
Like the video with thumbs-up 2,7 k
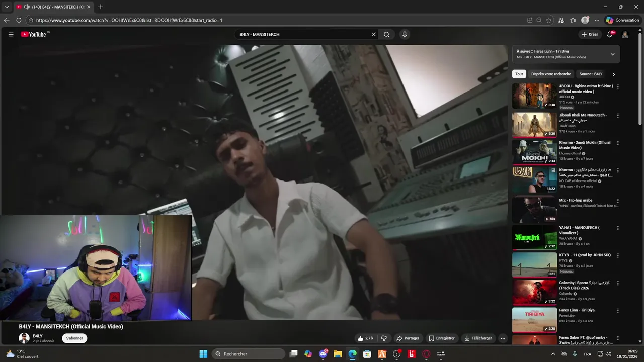click(366, 338)
